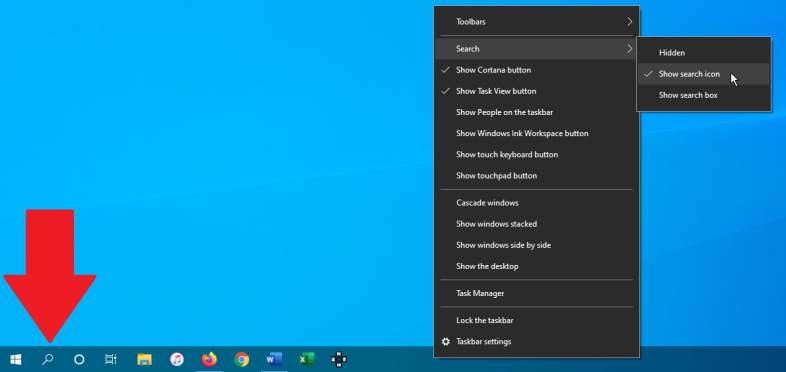Select Show windows stacked
Image resolution: width=786 pixels, height=372 pixels.
[x=536, y=224]
